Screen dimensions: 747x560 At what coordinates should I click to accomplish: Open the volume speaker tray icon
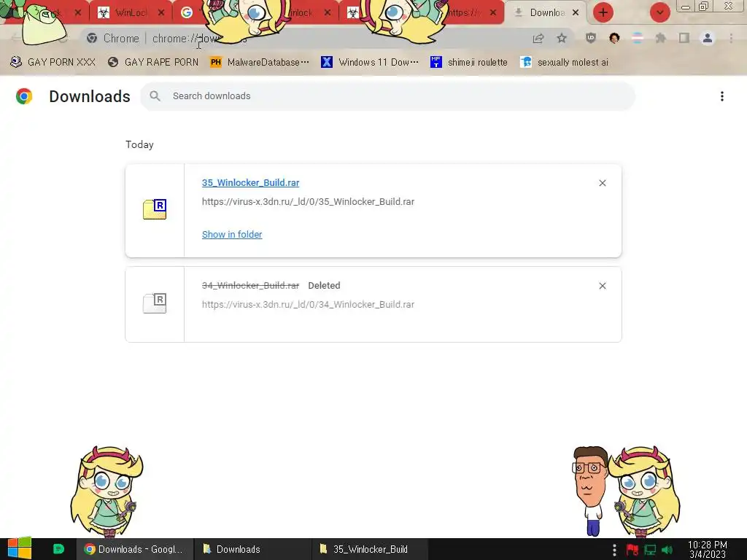(667, 550)
